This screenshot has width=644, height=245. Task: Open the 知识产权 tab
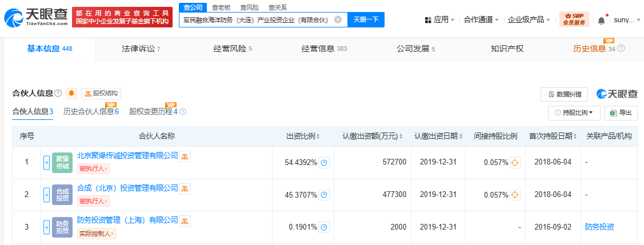tap(507, 49)
